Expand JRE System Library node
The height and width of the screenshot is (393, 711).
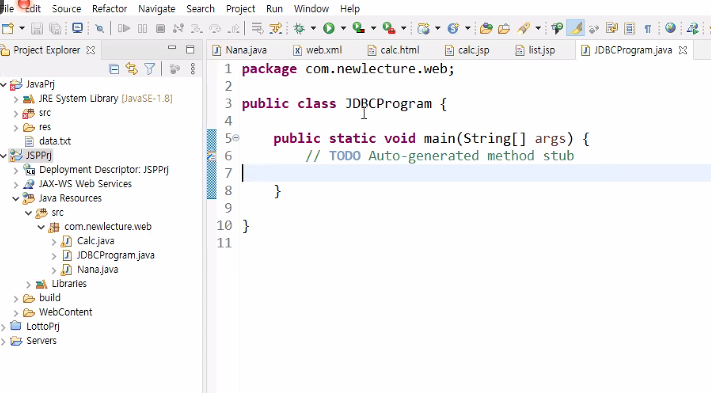point(16,99)
